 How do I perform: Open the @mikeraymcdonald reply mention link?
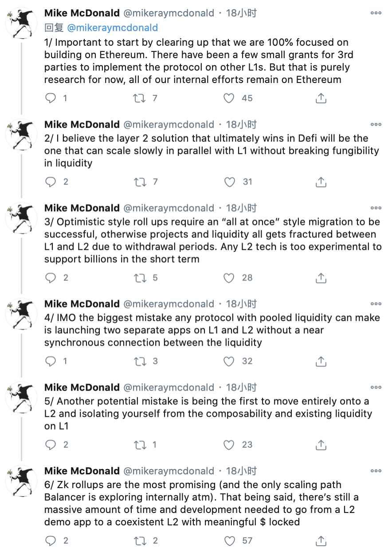pyautogui.click(x=112, y=28)
